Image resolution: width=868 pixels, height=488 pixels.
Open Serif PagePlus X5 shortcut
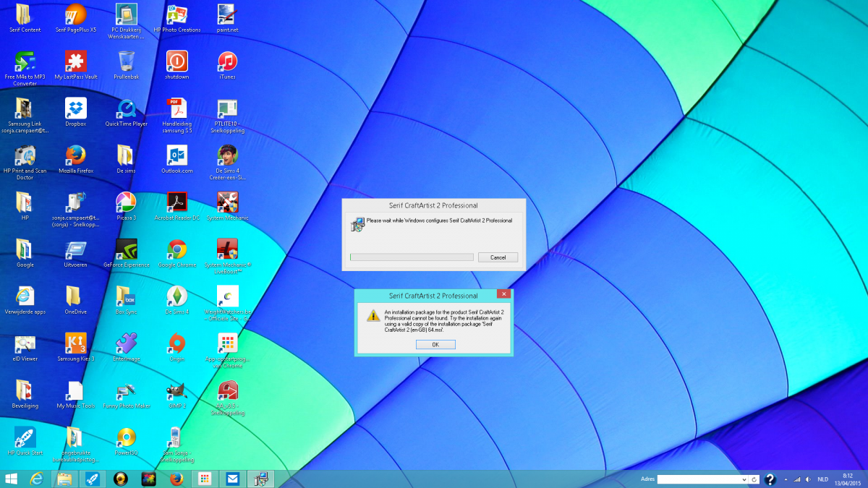[75, 19]
